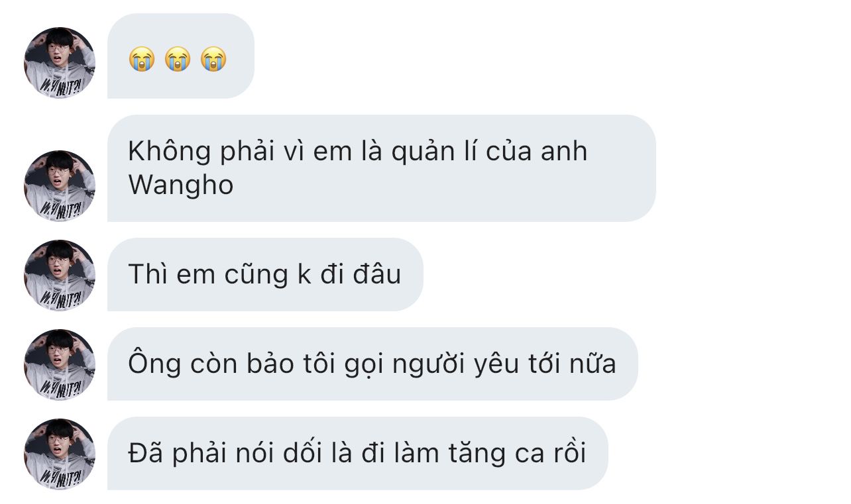Viewport: 851px width, 504px height.
Task: Open the sender avatar next to the Wangho message
Action: click(x=60, y=186)
